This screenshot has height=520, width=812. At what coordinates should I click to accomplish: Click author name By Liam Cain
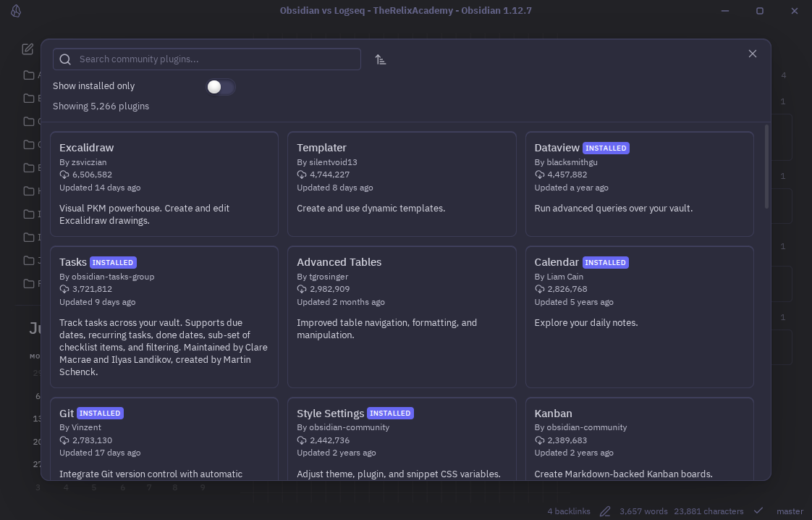click(x=559, y=277)
